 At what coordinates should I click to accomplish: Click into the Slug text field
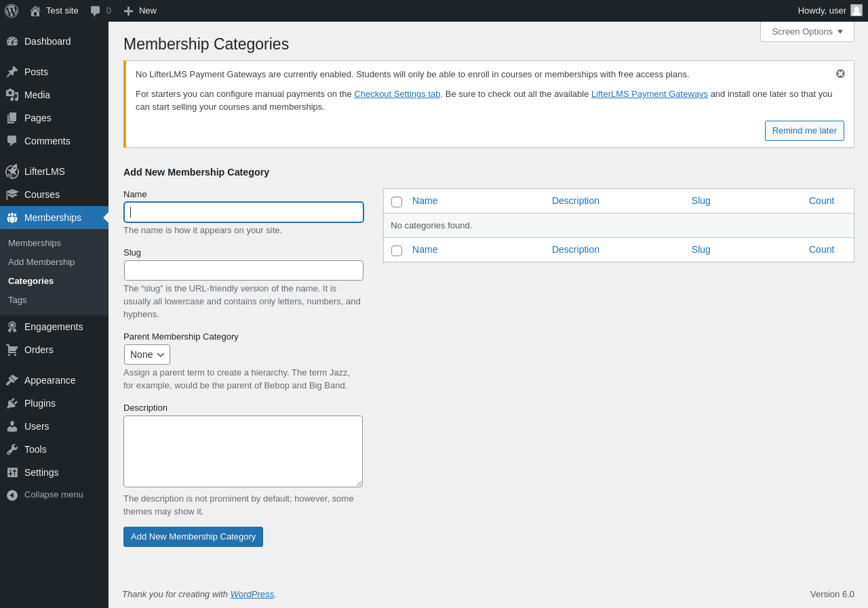coord(243,270)
